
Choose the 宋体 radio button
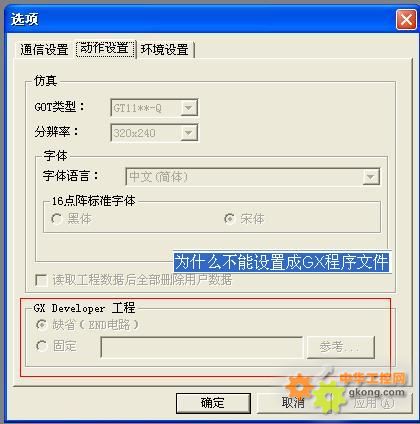coord(229,219)
